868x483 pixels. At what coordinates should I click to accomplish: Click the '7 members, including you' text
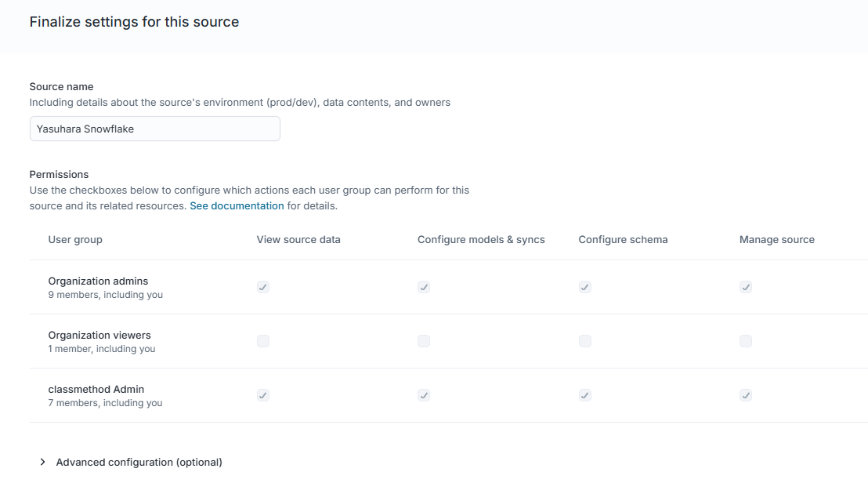(x=105, y=403)
